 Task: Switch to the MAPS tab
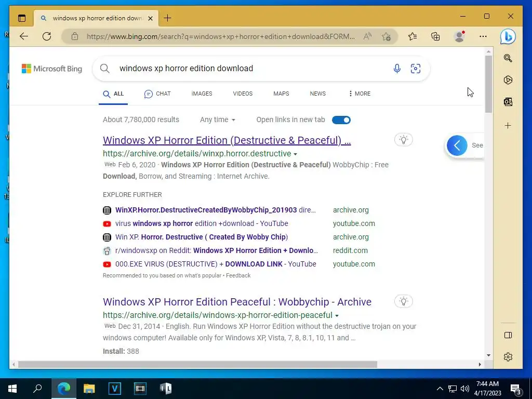pos(281,94)
